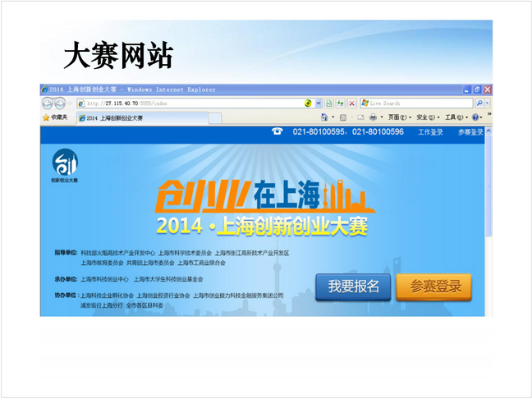Click the IE Back navigation button
Screen dimensions: 532x399
point(48,103)
